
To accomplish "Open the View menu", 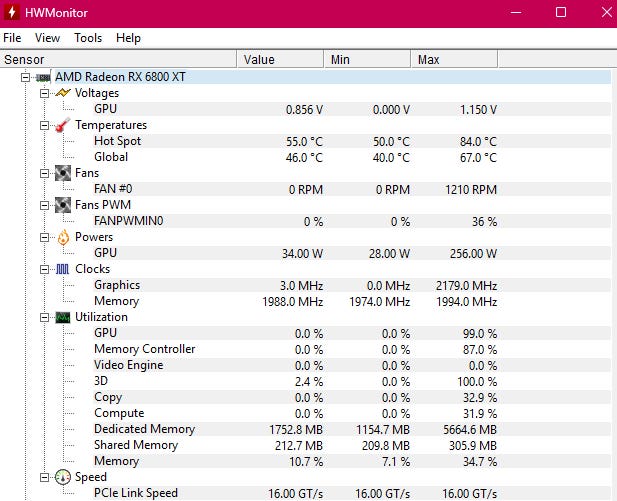I will 47,38.
